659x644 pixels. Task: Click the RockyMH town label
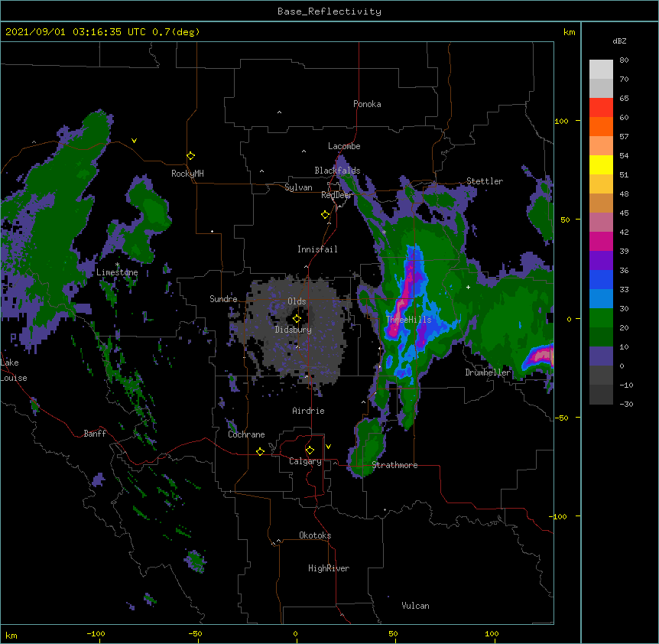187,174
